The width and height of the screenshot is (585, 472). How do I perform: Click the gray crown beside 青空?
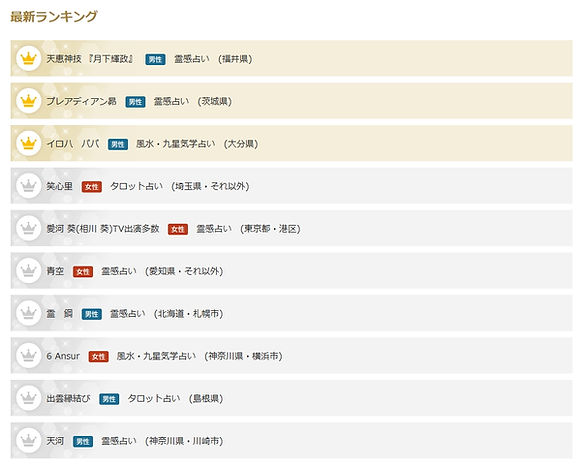(x=29, y=271)
